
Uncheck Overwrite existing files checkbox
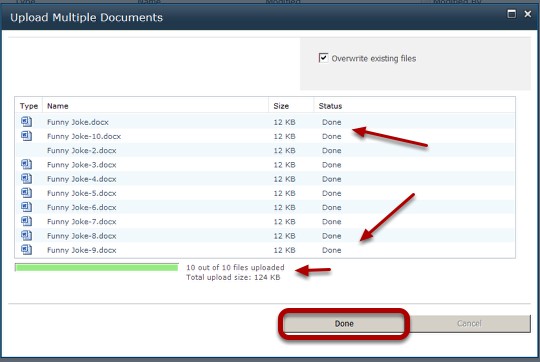[323, 58]
